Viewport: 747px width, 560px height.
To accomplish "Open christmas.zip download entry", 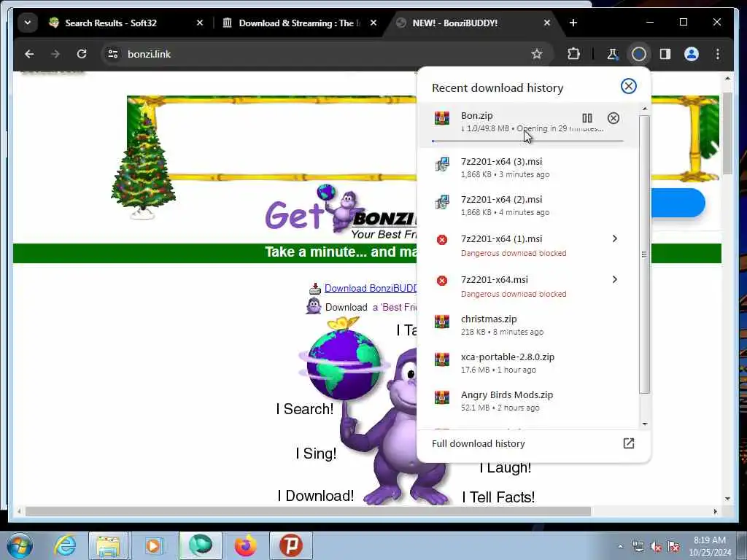I will coord(528,324).
